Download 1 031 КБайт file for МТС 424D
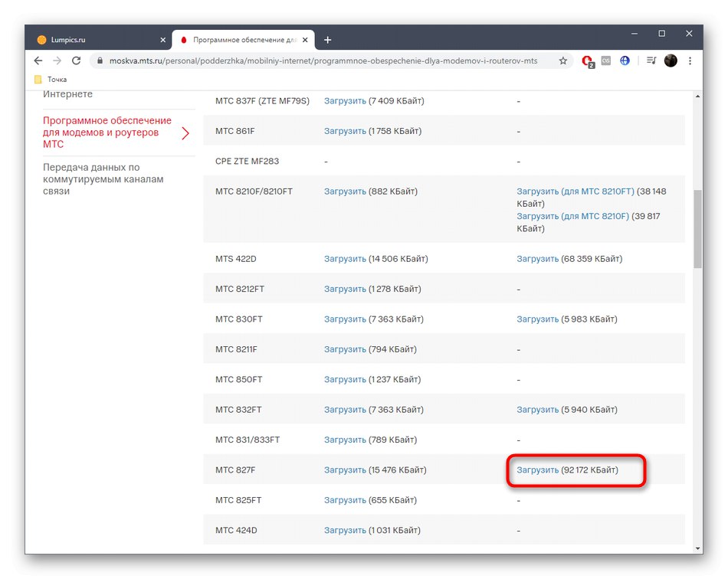Screen dimensions: 728x579 (x=345, y=530)
